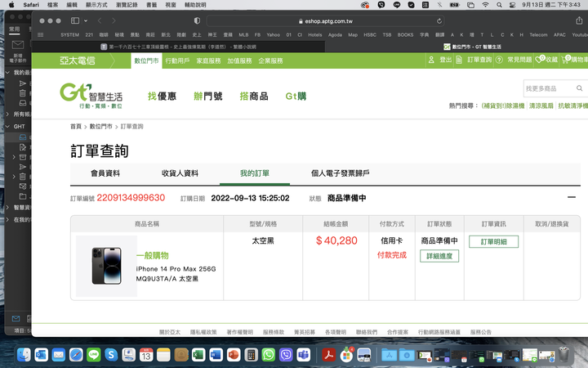Open the 辦門號 menu
The height and width of the screenshot is (368, 588).
coord(207,96)
